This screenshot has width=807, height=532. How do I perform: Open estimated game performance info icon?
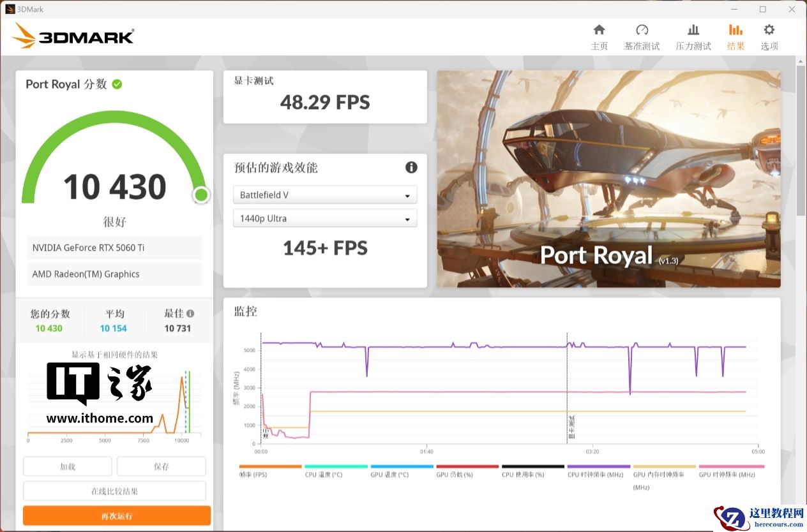pos(411,167)
